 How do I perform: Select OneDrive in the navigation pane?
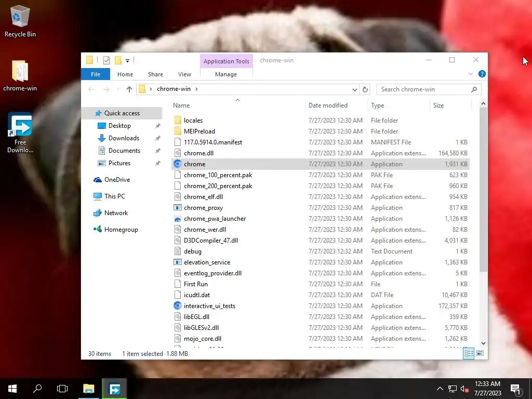click(117, 180)
